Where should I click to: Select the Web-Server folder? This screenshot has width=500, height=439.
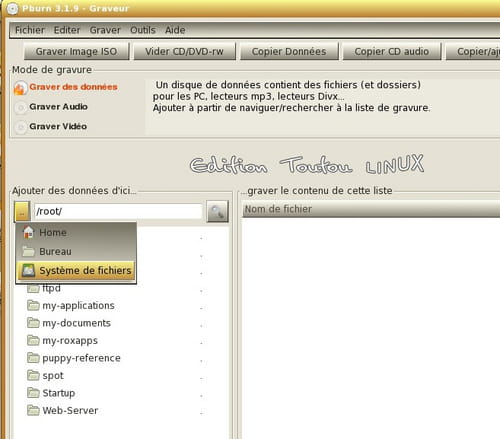click(x=70, y=410)
